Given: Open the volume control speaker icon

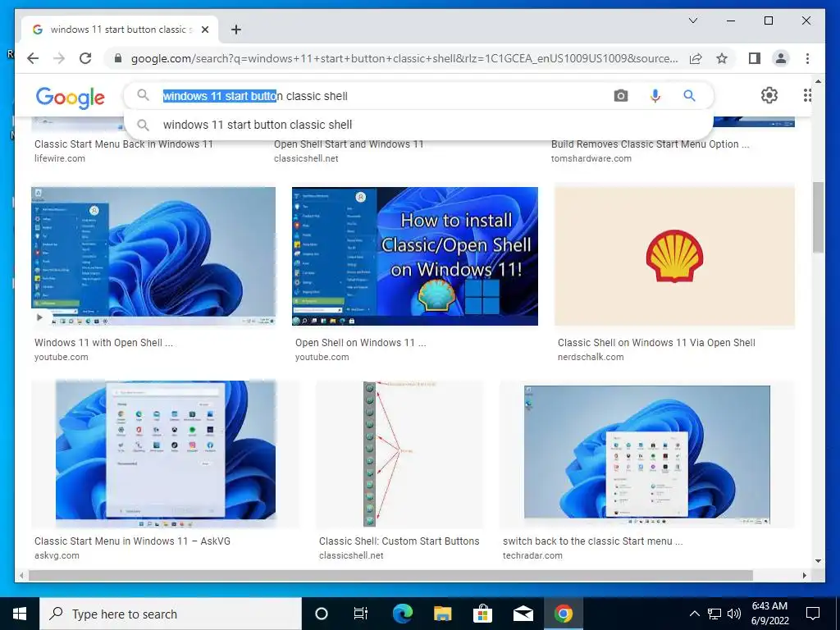Looking at the screenshot, I should coord(734,614).
